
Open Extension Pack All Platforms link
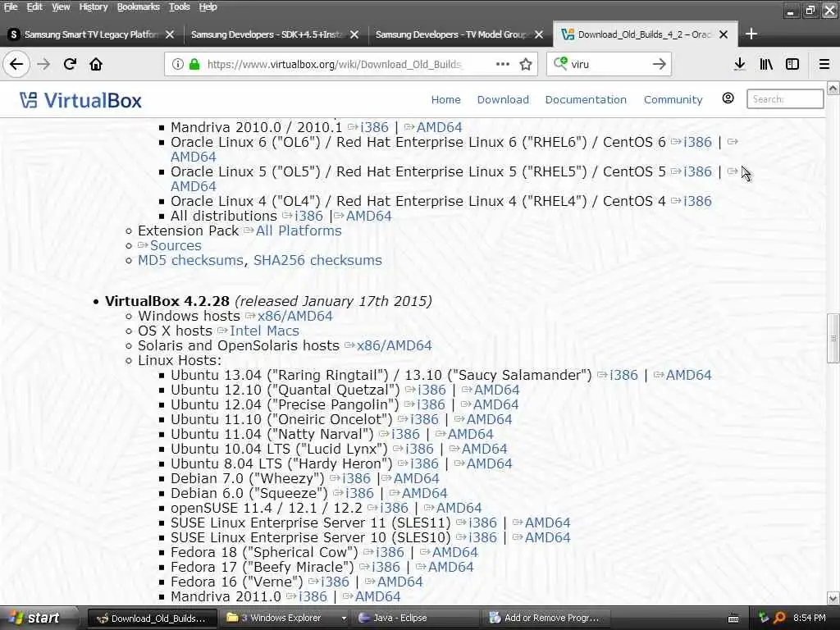pyautogui.click(x=299, y=231)
